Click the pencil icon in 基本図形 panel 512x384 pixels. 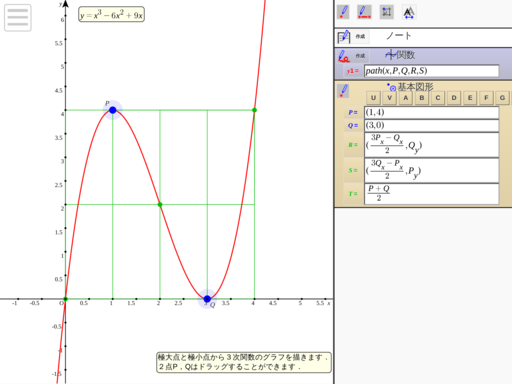[343, 91]
